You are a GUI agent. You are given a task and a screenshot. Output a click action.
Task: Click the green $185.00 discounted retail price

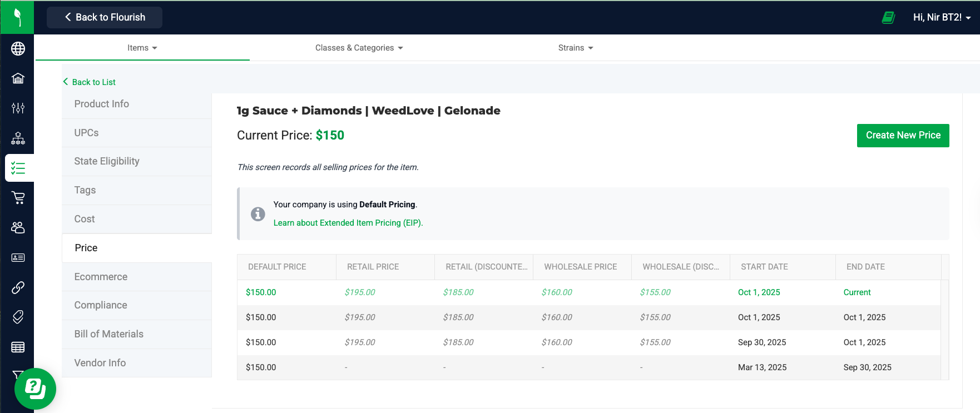pyautogui.click(x=458, y=292)
